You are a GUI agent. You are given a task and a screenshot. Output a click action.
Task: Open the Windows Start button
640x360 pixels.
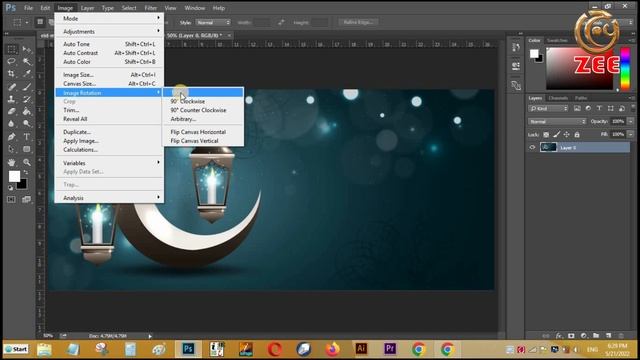click(x=16, y=349)
